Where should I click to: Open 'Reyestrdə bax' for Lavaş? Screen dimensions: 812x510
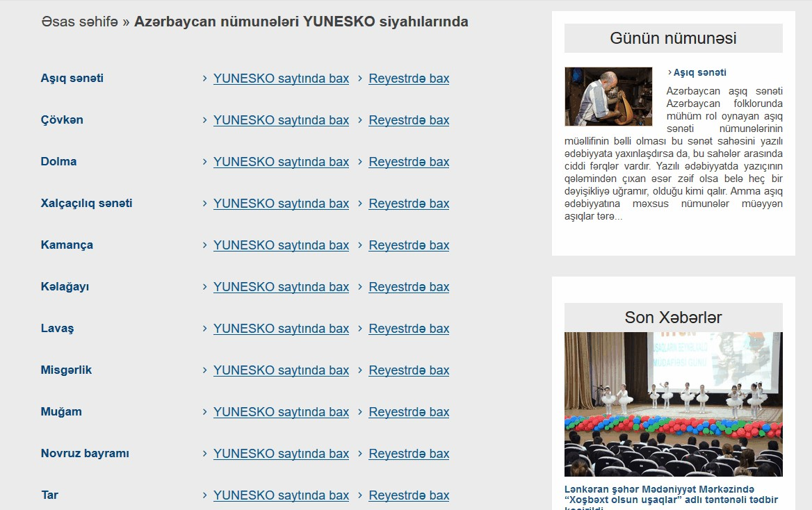[x=409, y=329]
